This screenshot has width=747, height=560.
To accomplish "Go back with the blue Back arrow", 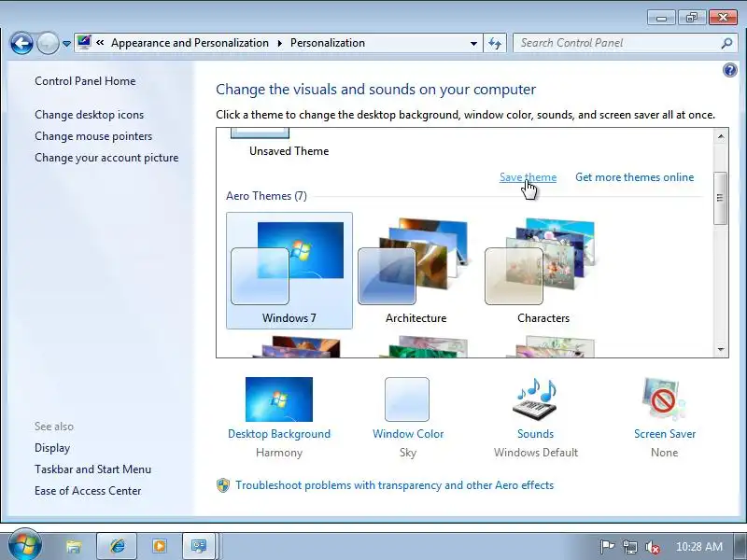I will point(21,44).
